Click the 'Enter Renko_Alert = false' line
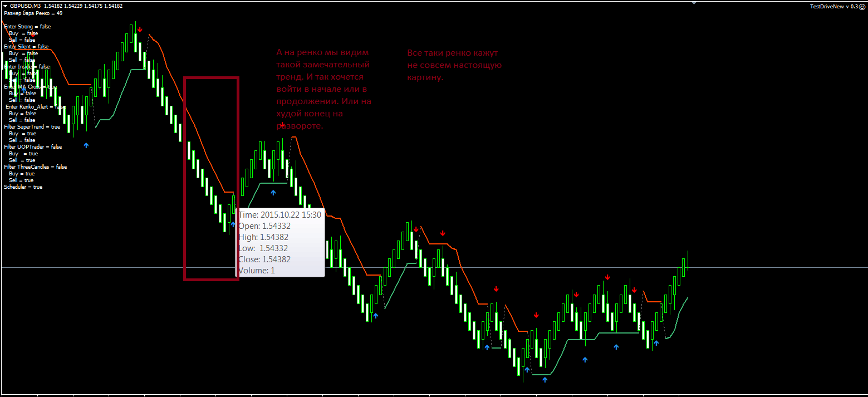 (36, 107)
